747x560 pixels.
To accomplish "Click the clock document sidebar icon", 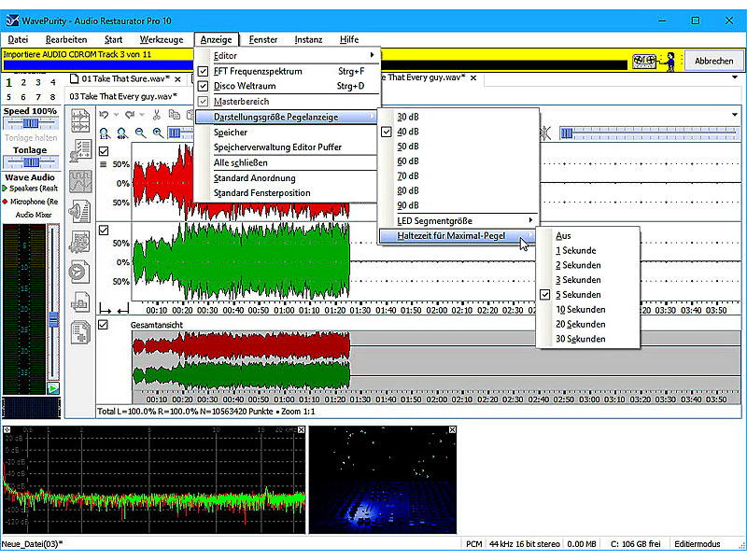I will click(x=79, y=272).
